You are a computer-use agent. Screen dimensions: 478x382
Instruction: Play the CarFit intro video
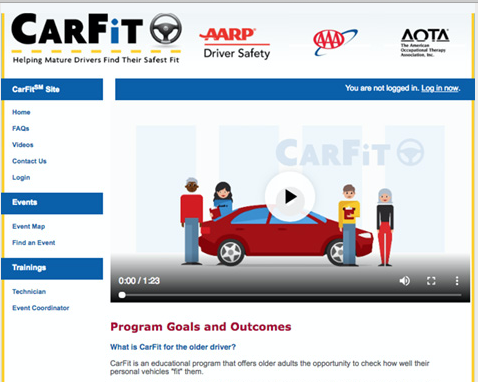click(290, 197)
